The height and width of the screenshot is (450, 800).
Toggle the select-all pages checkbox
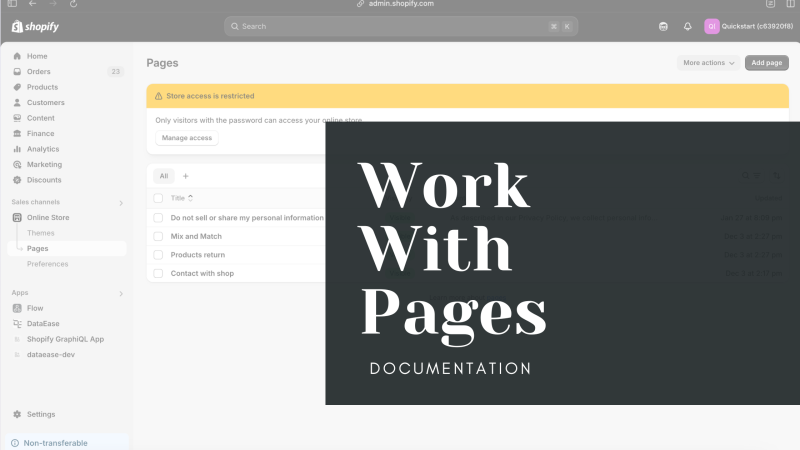click(x=158, y=198)
